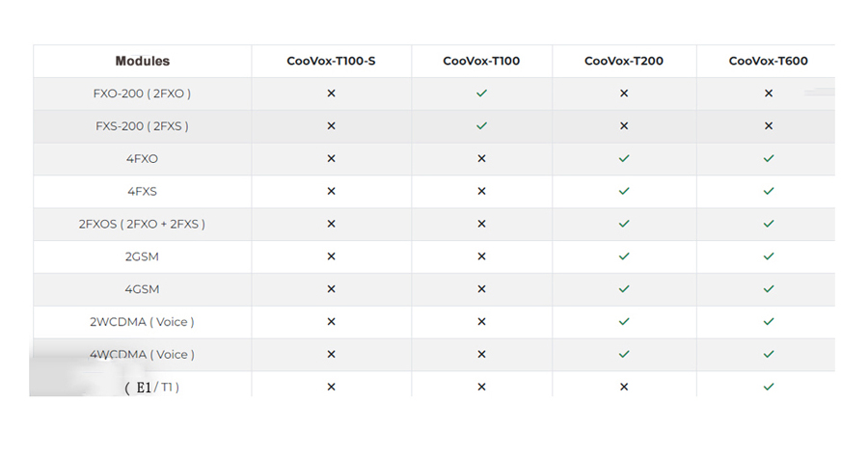Click the E1/T1 X mark under CooVox-T200
This screenshot has width=868, height=457.
click(624, 387)
